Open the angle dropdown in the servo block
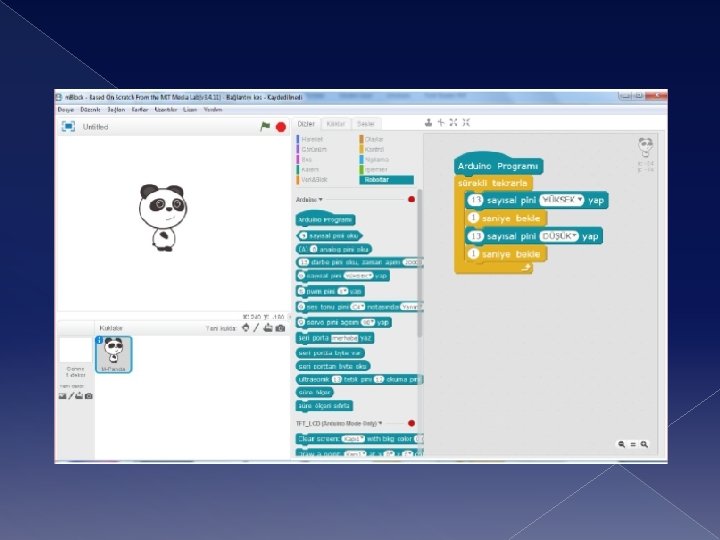720x540 pixels. pos(368,322)
